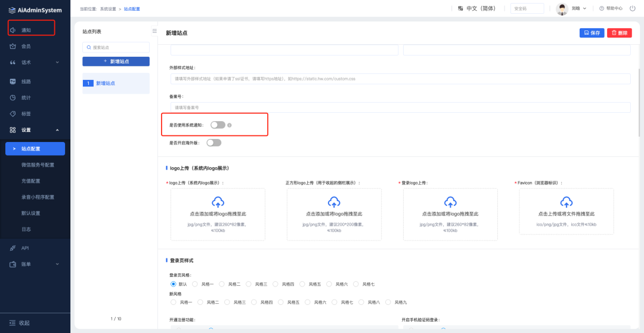Viewport: 644px width, 333px height.
Task: Click the upload cloud icon for 登录logo上传
Action: [450, 202]
